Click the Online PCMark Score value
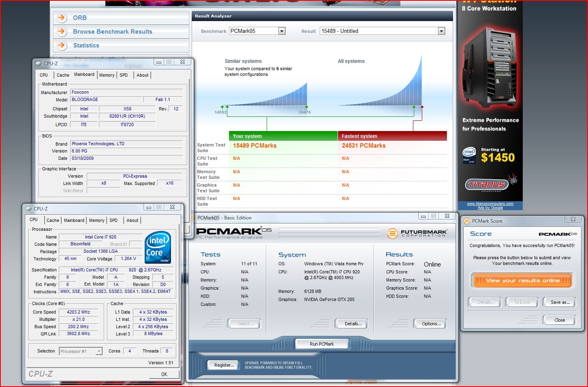588x387 pixels. click(x=432, y=264)
